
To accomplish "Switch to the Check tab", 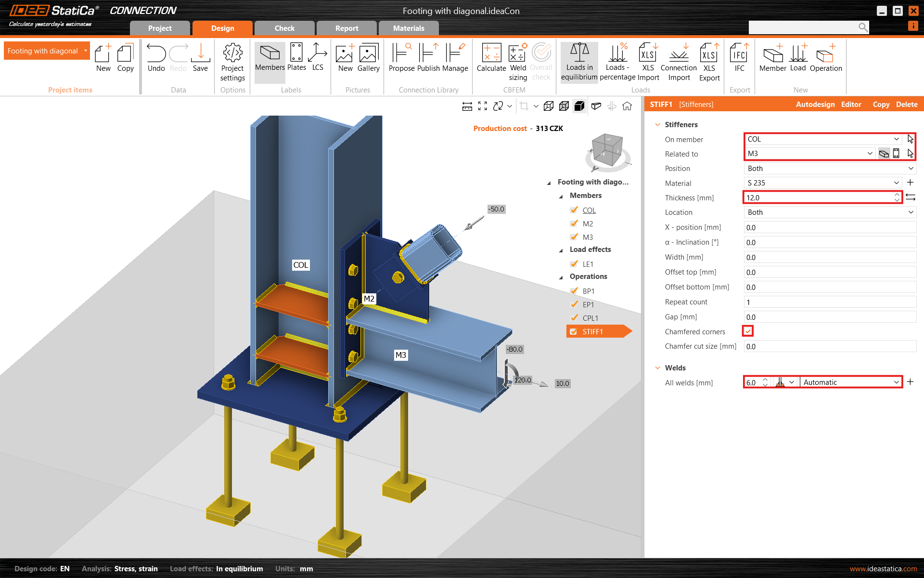I will [284, 28].
